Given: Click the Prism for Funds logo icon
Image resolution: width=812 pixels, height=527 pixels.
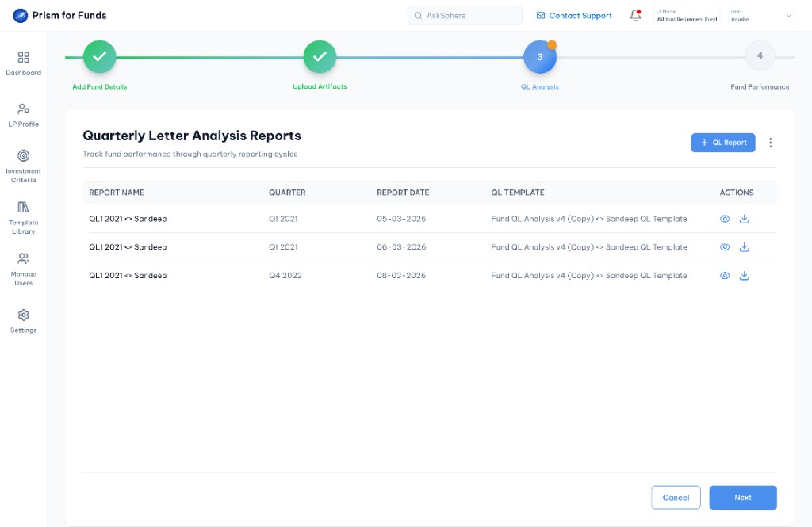Looking at the screenshot, I should (20, 16).
